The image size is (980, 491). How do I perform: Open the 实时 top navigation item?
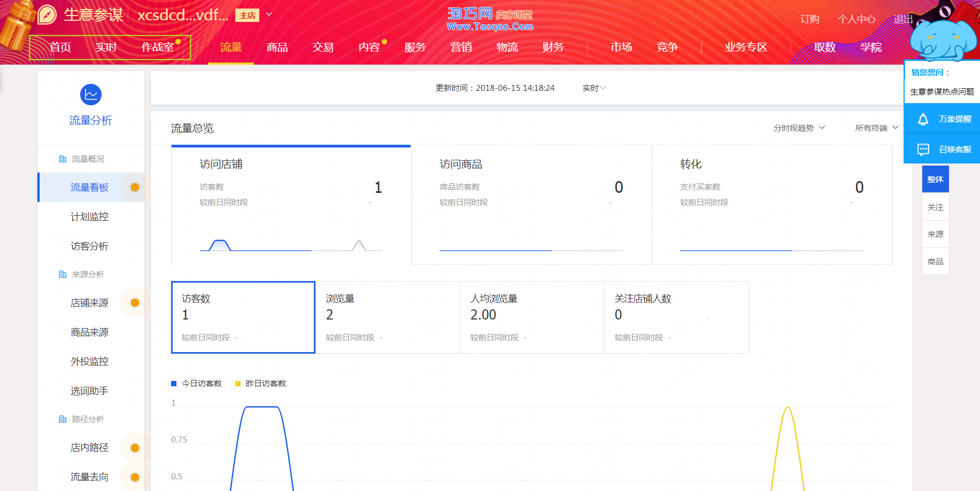106,47
